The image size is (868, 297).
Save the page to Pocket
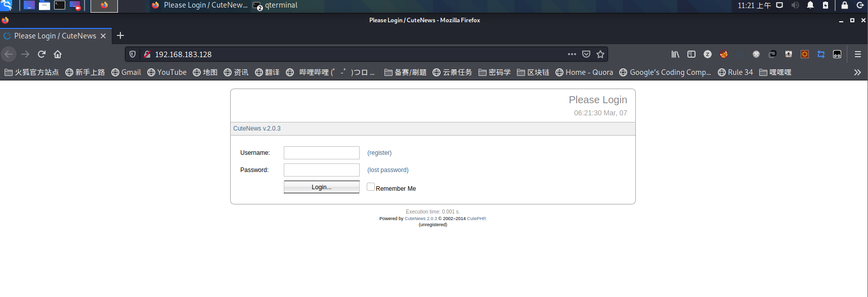click(x=586, y=54)
